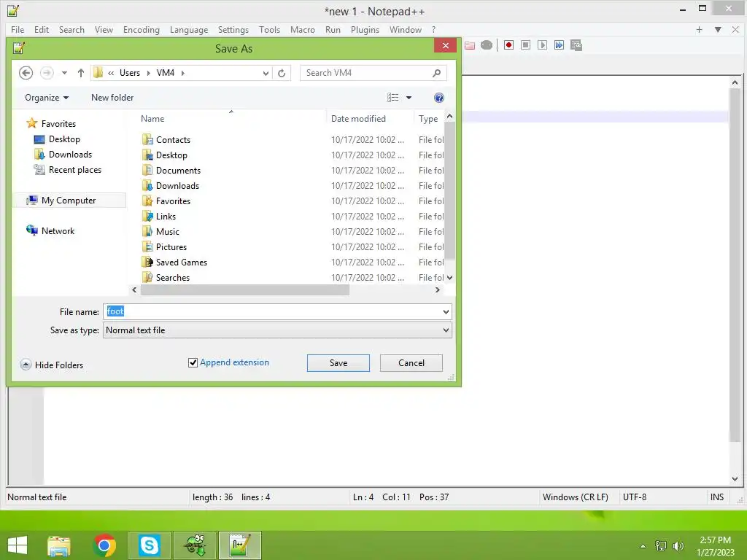Open the view options dropdown arrow
The height and width of the screenshot is (560, 747).
coord(409,98)
